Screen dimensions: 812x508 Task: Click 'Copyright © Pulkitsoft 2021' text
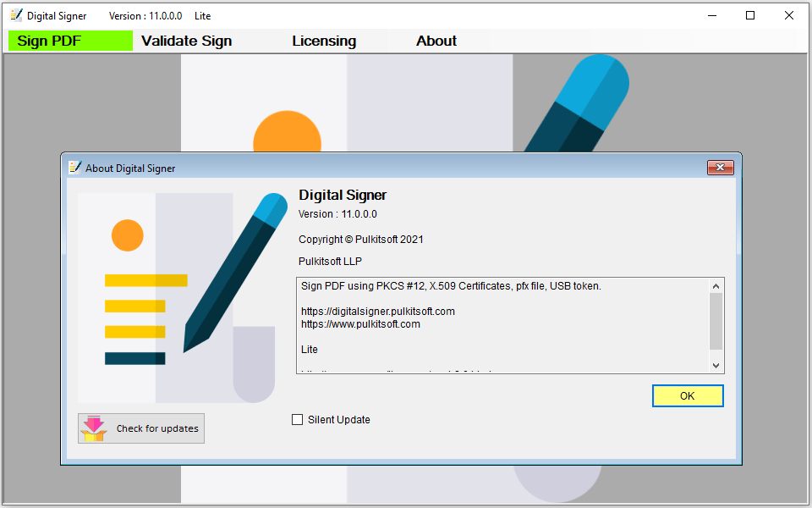point(361,240)
